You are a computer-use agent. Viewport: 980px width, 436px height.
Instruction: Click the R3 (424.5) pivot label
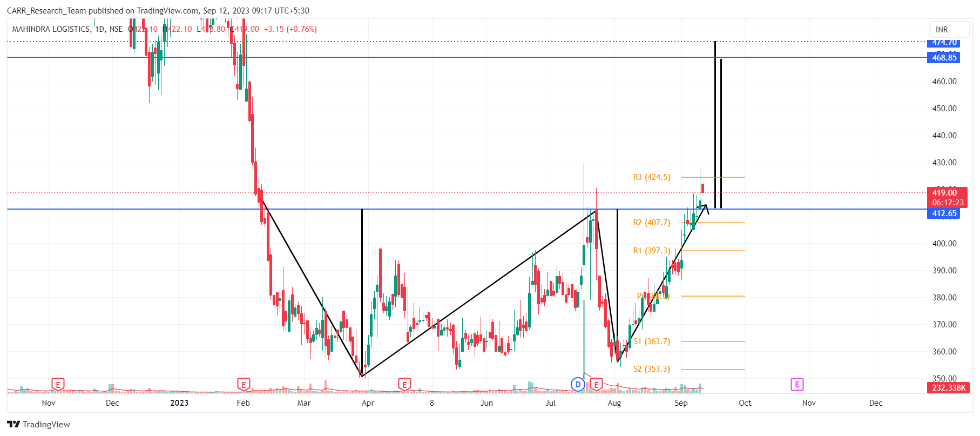pyautogui.click(x=652, y=177)
